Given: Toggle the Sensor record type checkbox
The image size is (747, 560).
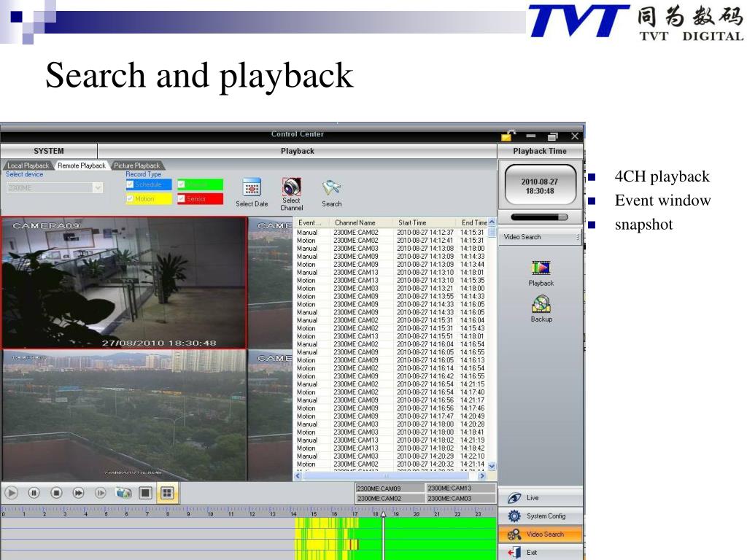Looking at the screenshot, I should (182, 198).
